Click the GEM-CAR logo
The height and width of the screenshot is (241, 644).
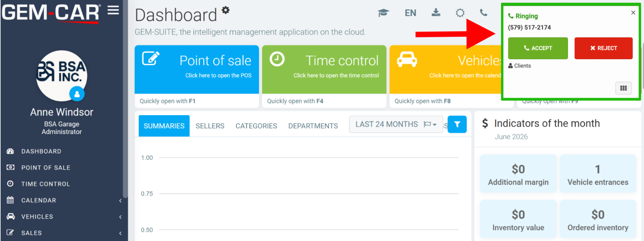click(51, 13)
